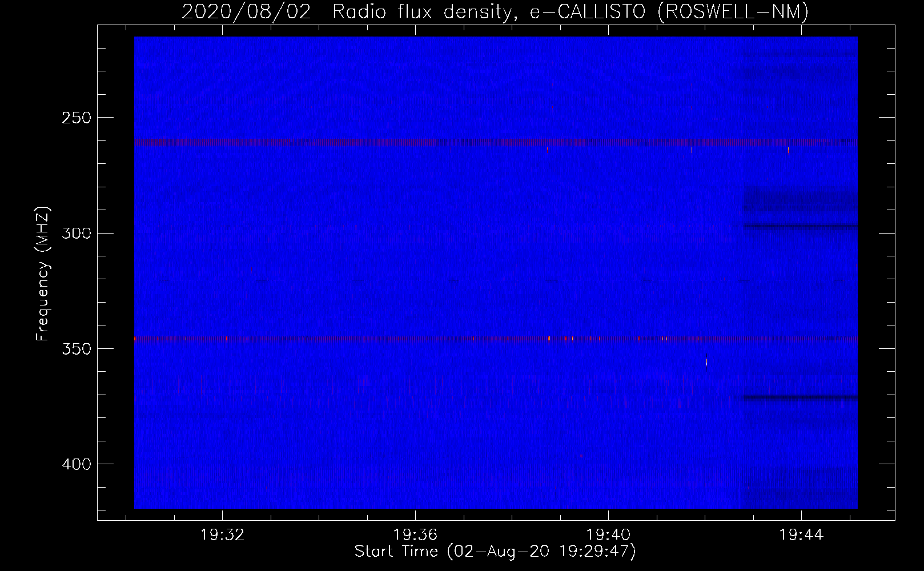Click the 19:40 time tick label
Viewport: 924px width, 571px height.
pos(608,535)
